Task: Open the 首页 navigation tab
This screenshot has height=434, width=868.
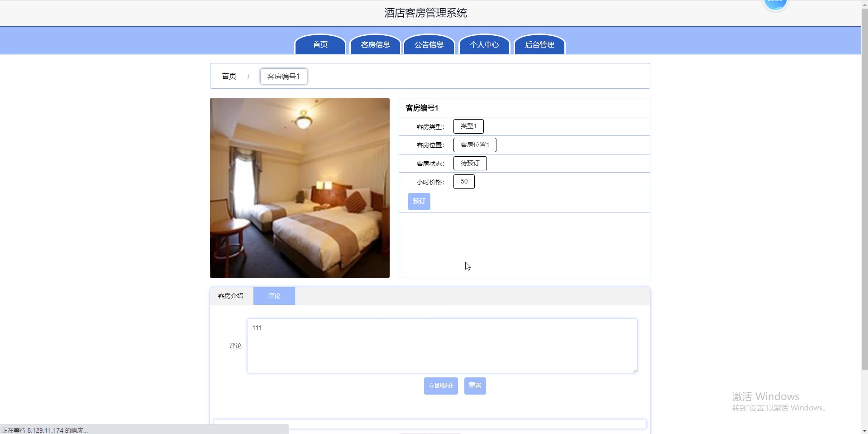Action: [320, 44]
